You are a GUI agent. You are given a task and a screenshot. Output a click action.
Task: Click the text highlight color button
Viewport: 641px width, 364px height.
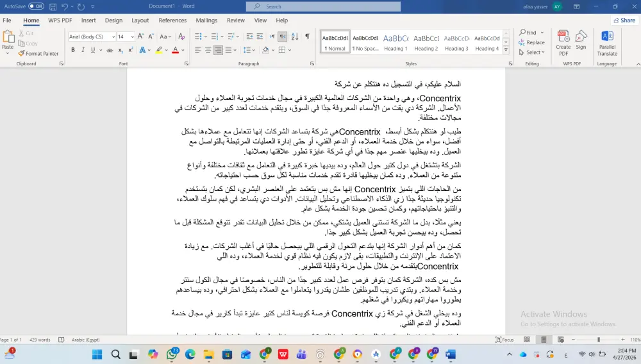click(x=158, y=50)
